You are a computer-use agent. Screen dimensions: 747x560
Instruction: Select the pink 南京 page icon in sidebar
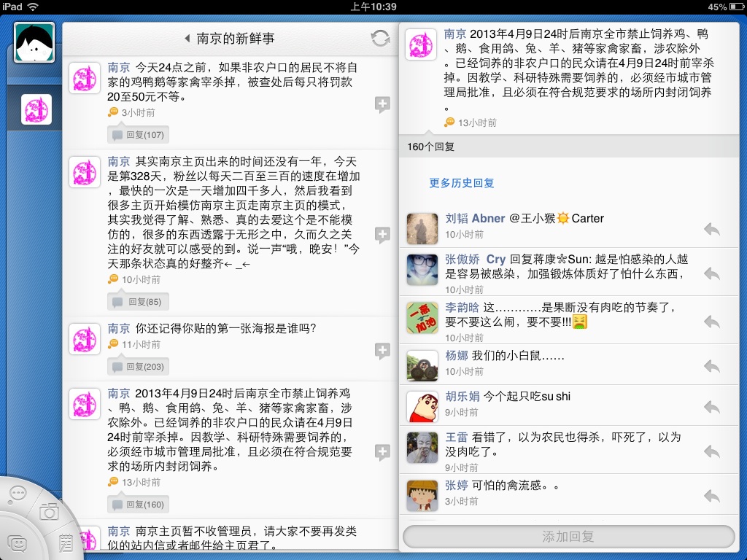click(36, 109)
